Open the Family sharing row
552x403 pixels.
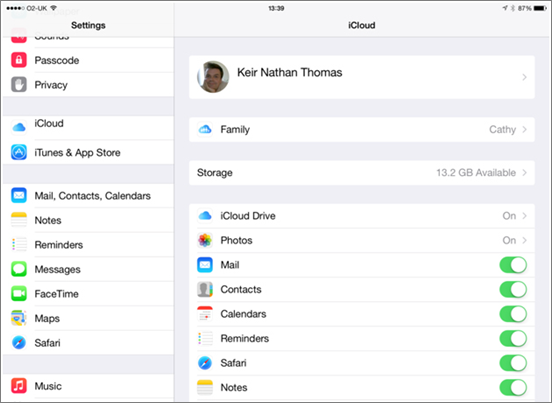tap(362, 130)
